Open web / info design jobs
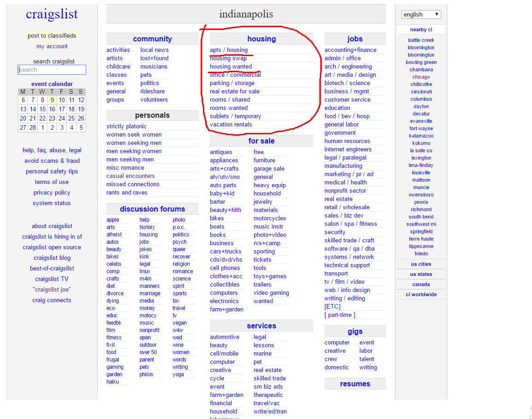 click(x=347, y=290)
